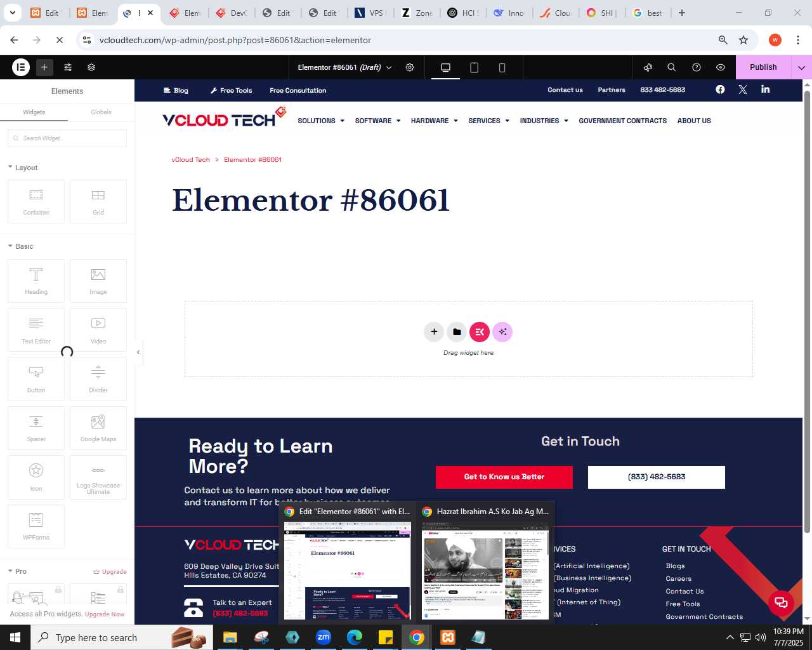Open the Industries menu
This screenshot has height=650, width=812.
[x=544, y=121]
